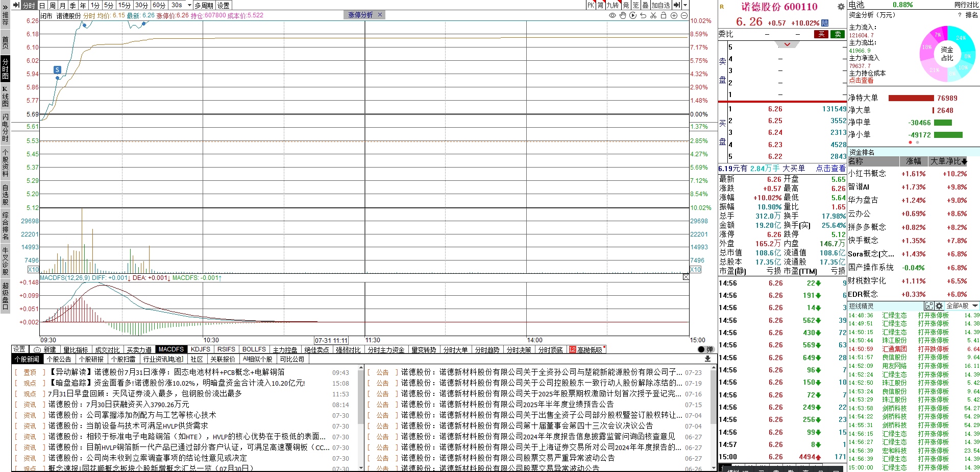
Task: Toggle the 叠 overlay button
Action: 645,5
